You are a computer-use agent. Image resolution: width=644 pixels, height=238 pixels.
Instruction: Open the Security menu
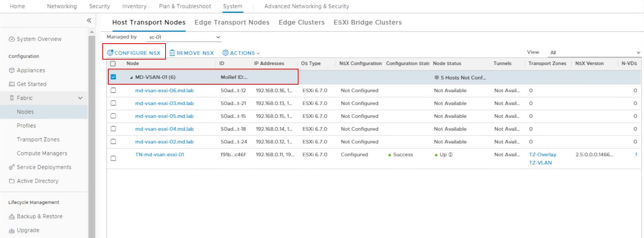pyautogui.click(x=100, y=6)
